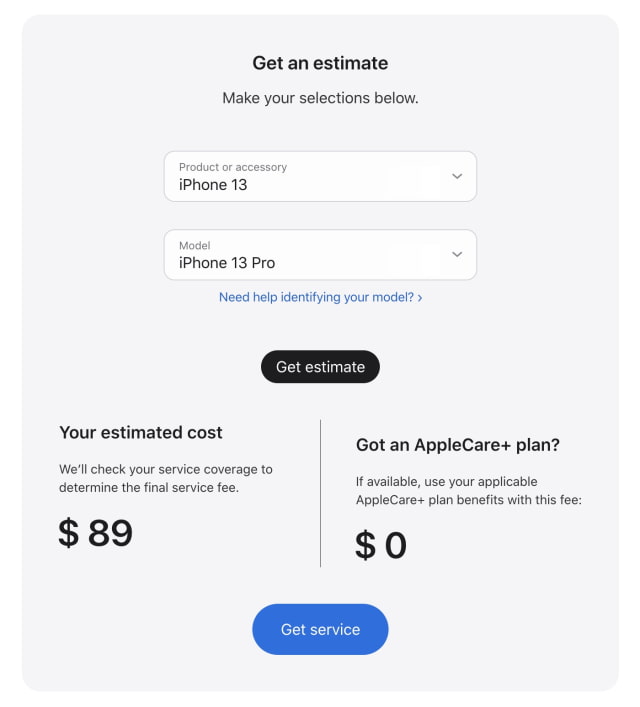The width and height of the screenshot is (640, 707).
Task: Click the arrow after the model help link
Action: [x=420, y=298]
